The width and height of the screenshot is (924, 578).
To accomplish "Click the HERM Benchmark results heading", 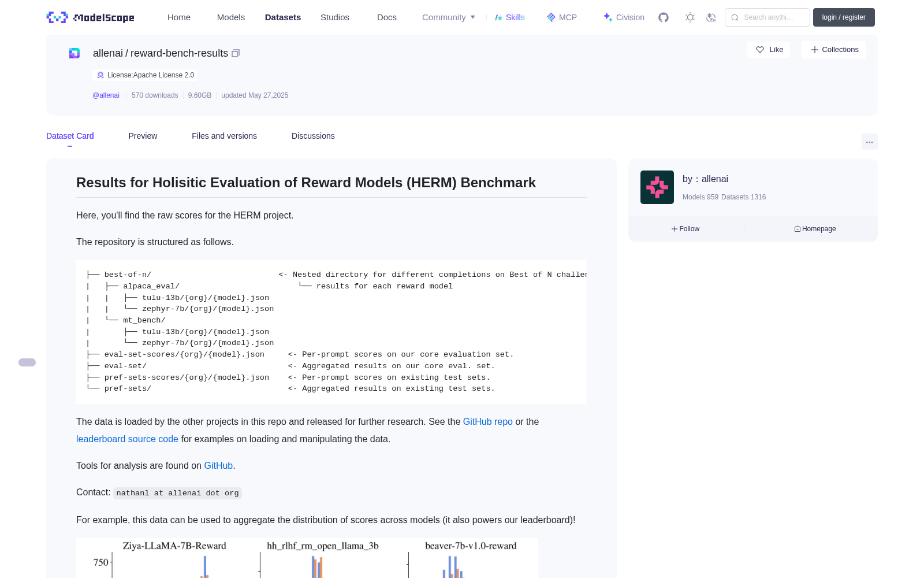I will click(306, 183).
